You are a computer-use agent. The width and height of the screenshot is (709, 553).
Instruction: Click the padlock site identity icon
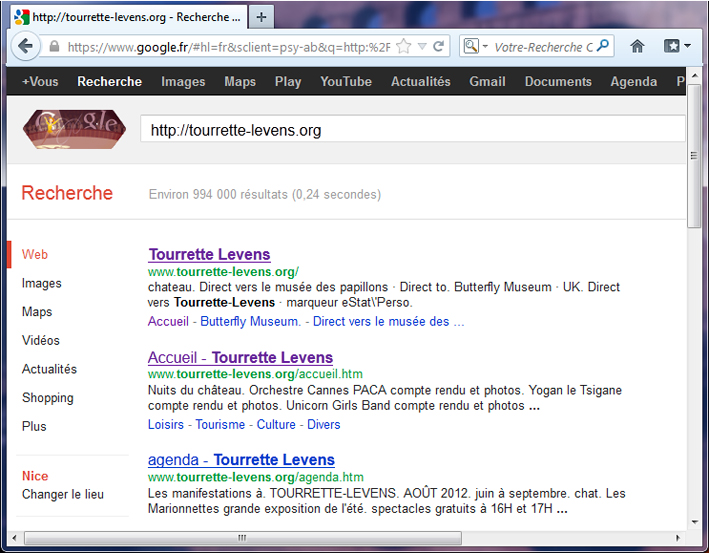point(54,46)
